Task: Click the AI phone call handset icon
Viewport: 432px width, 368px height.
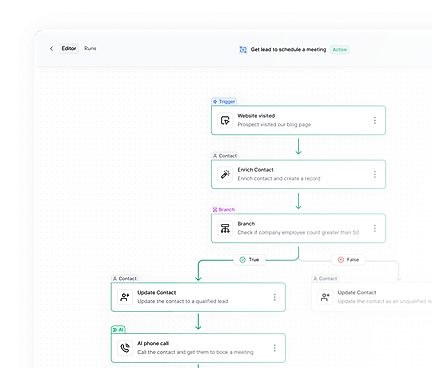Action: point(125,348)
